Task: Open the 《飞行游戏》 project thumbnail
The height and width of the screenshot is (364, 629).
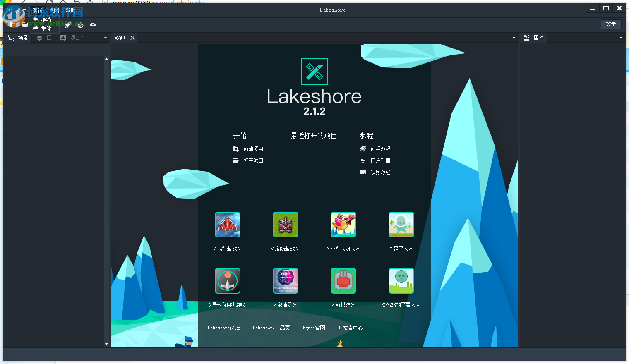Action: 227,225
